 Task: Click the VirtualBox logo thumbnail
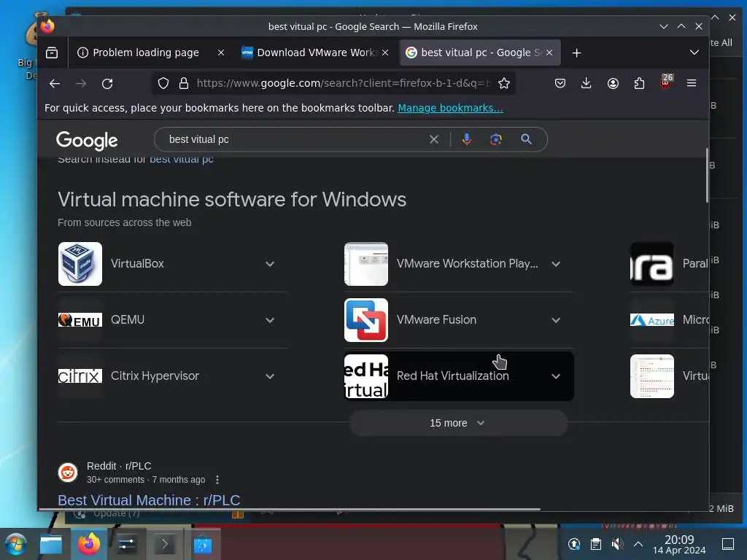coord(80,264)
